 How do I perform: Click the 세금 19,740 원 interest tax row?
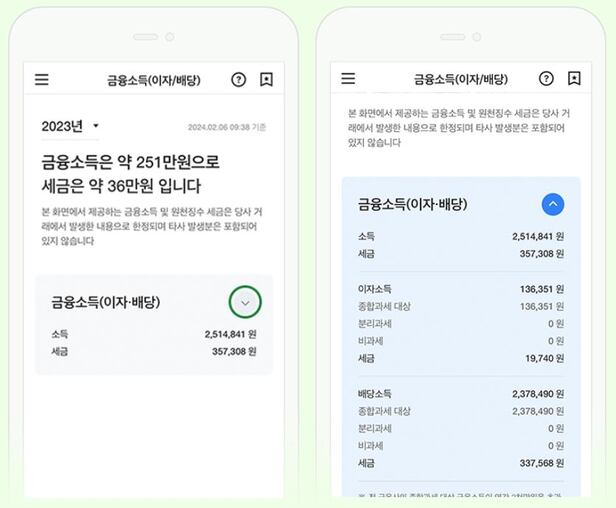pos(461,358)
